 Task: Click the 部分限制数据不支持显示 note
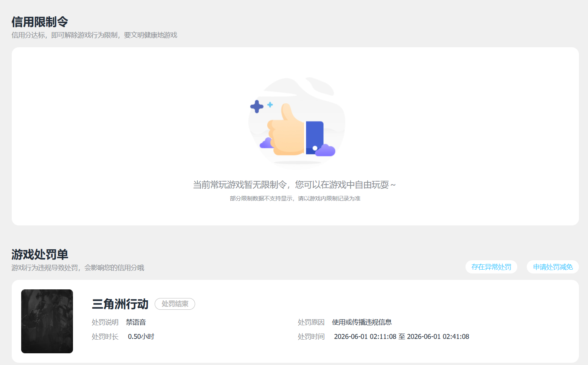295,199
